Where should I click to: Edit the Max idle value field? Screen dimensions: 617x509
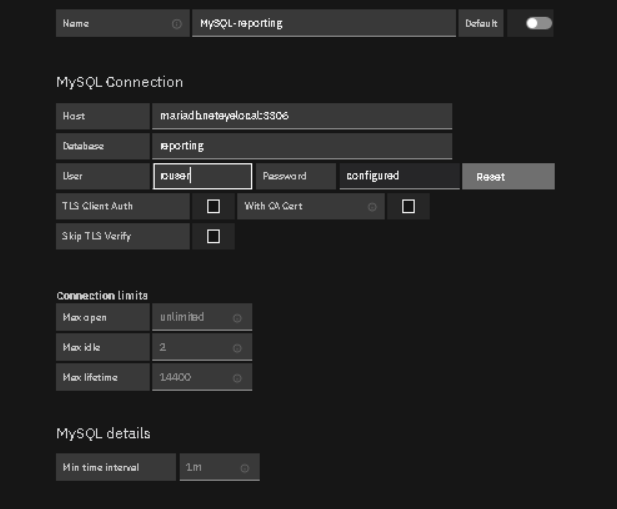[x=202, y=347]
